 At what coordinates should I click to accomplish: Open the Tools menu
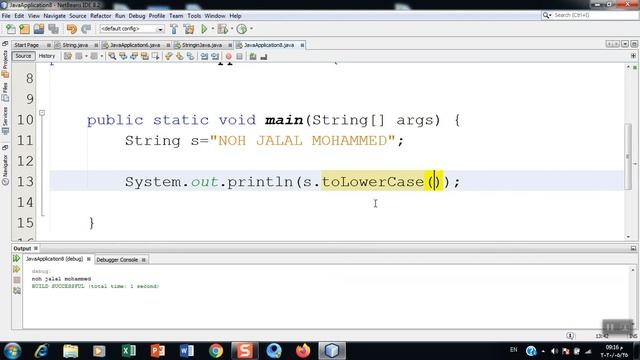tap(194, 16)
